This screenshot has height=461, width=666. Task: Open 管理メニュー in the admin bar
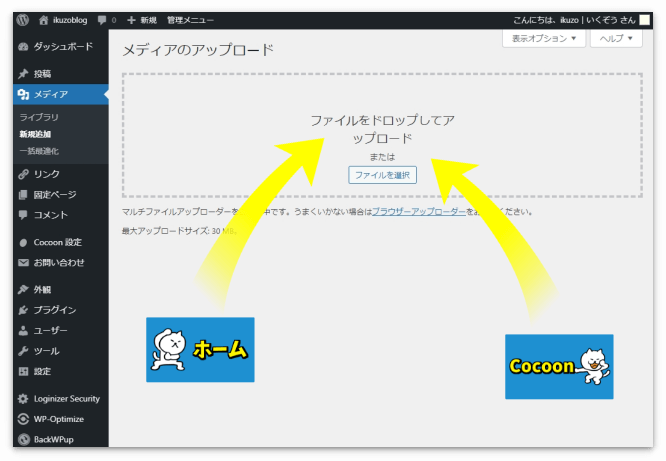click(190, 20)
